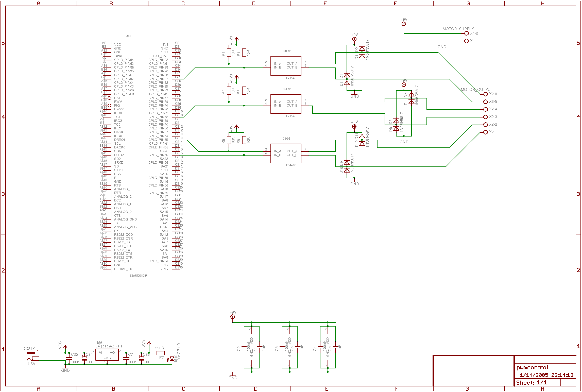Select polarized capacitor C23

pos(141,359)
